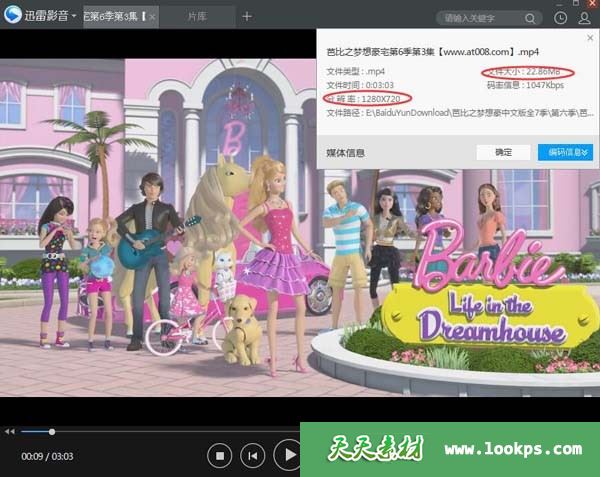Click the playback progress bar

(150, 432)
